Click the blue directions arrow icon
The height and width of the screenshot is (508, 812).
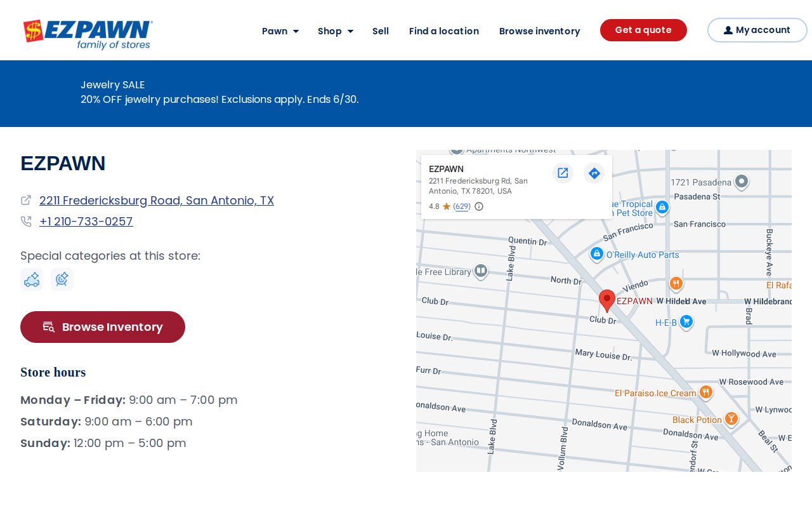594,173
